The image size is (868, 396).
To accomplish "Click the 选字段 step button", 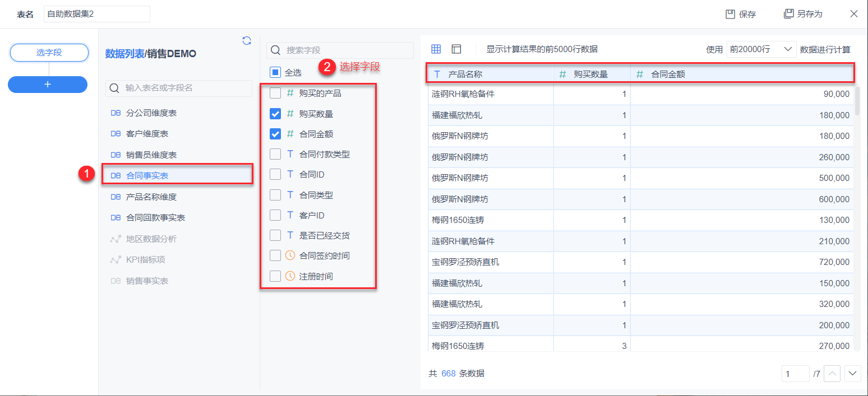I will coord(49,53).
